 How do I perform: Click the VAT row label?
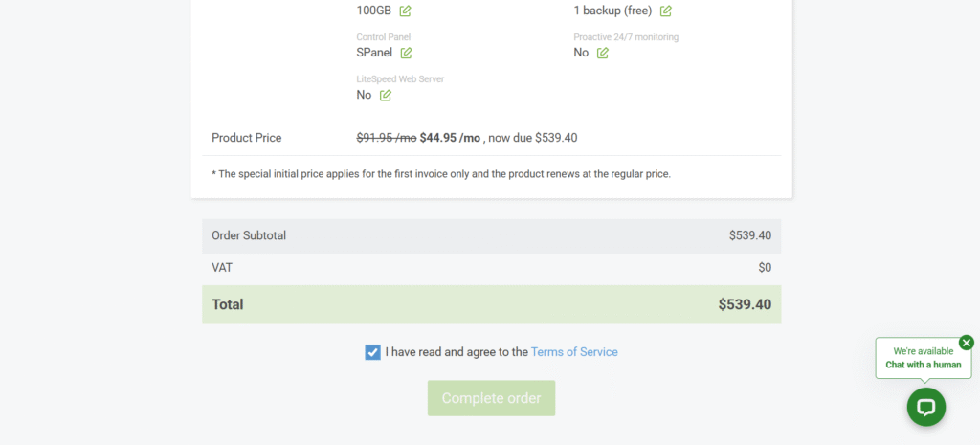coord(222,268)
